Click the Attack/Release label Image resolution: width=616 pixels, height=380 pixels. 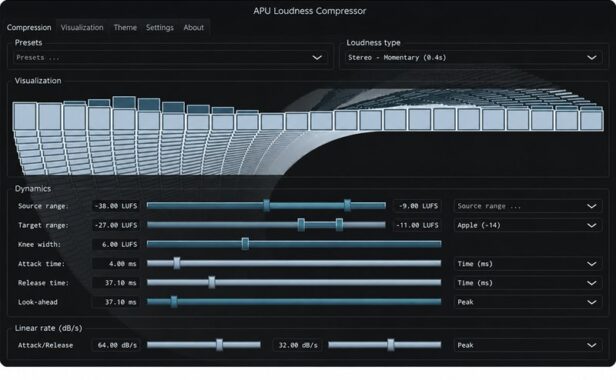tap(46, 345)
